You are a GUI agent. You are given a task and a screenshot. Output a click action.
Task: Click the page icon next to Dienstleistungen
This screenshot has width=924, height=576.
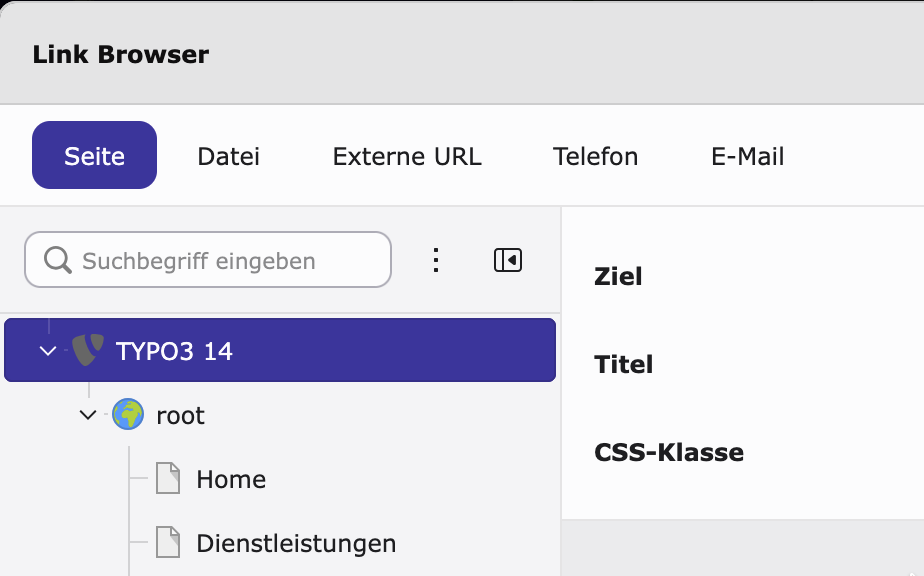pyautogui.click(x=168, y=542)
